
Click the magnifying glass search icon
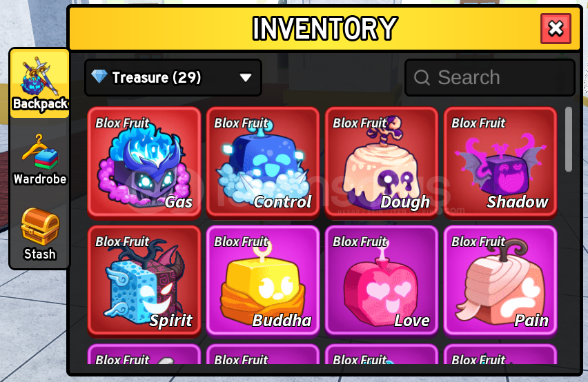[x=422, y=78]
